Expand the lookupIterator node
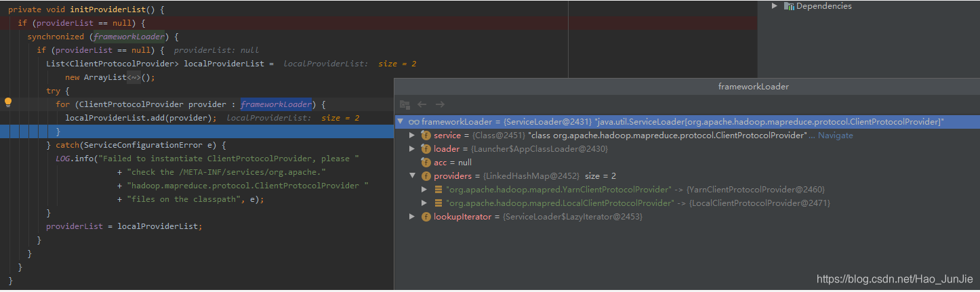980x292 pixels. [413, 217]
